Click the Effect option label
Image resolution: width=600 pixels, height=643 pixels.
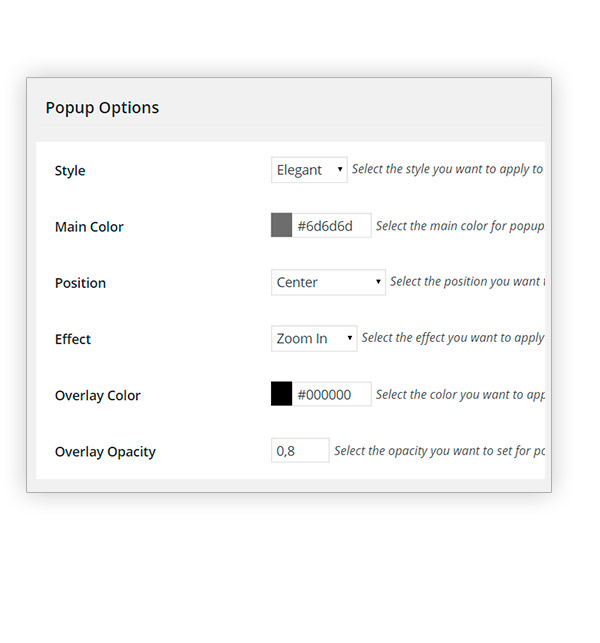(x=73, y=339)
